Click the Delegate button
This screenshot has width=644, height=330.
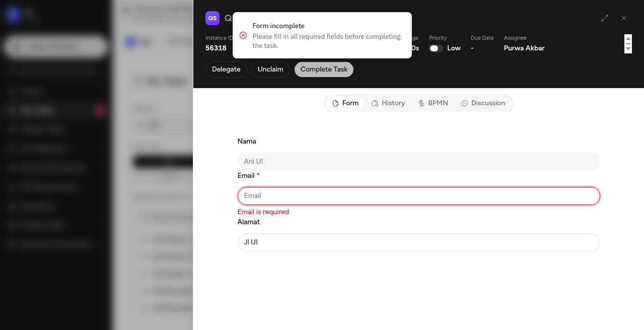226,70
